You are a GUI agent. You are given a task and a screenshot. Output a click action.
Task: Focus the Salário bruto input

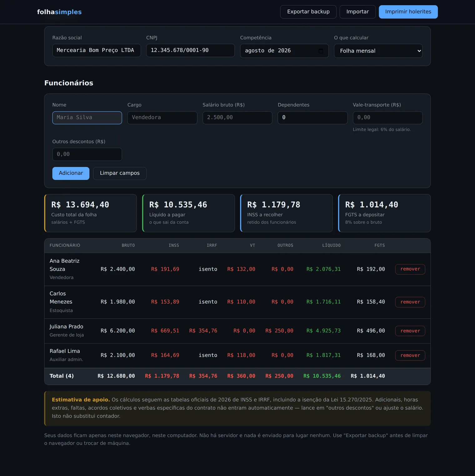point(237,118)
